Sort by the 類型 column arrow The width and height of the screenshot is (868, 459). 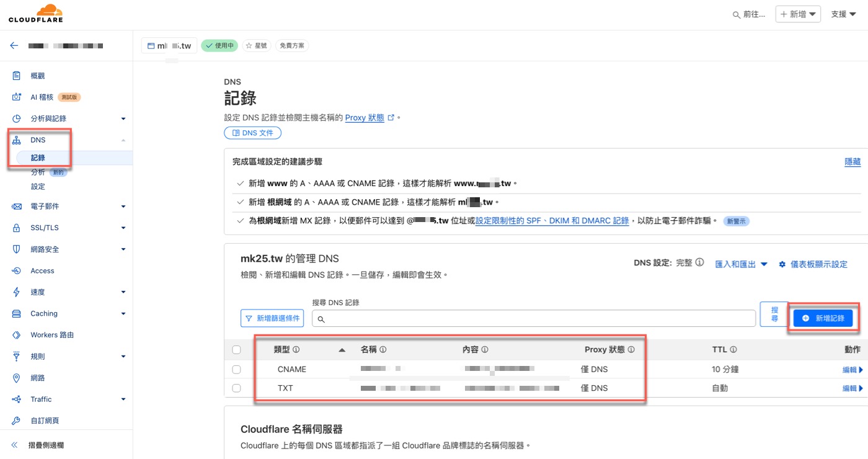(x=342, y=350)
